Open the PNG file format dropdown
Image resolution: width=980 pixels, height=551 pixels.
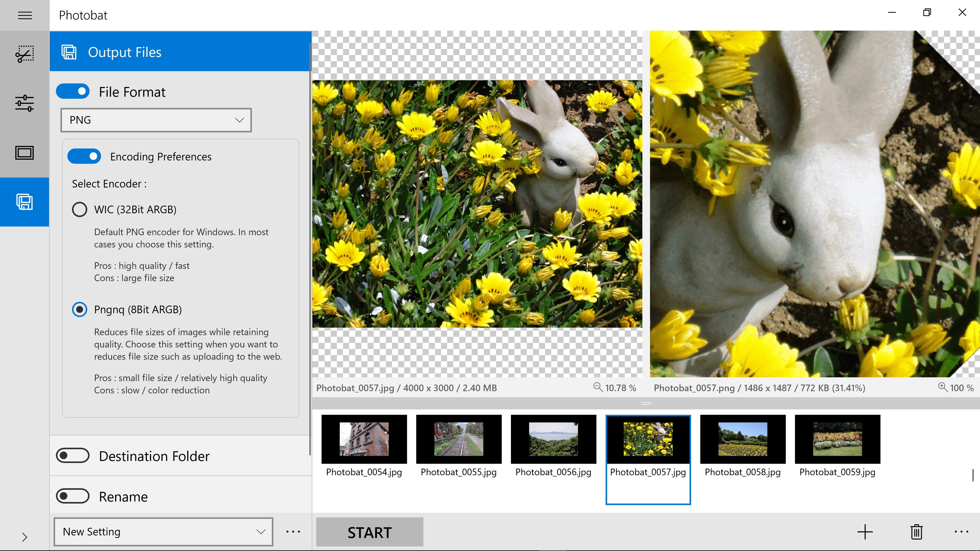[x=156, y=120]
